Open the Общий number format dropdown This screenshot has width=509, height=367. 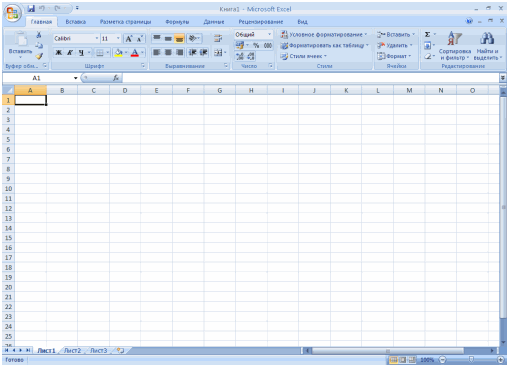tap(269, 34)
